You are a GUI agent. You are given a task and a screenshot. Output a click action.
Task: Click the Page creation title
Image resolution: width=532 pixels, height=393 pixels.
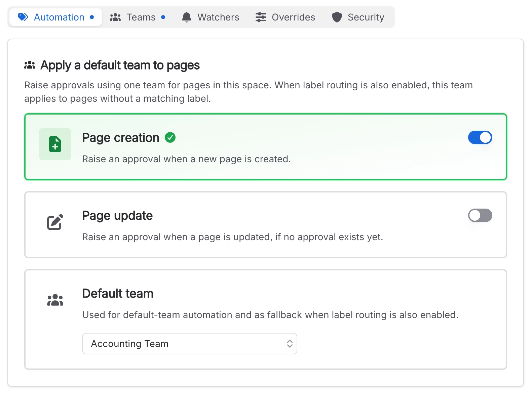click(121, 138)
